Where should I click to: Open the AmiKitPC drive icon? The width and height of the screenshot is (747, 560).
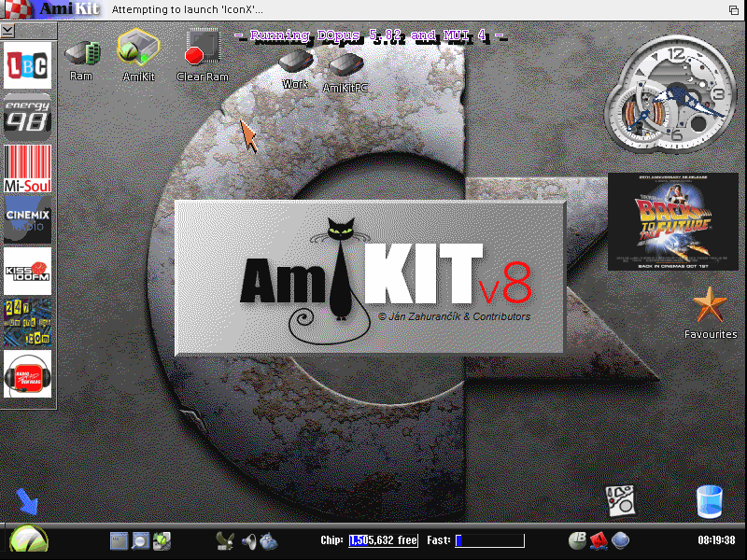pos(345,65)
